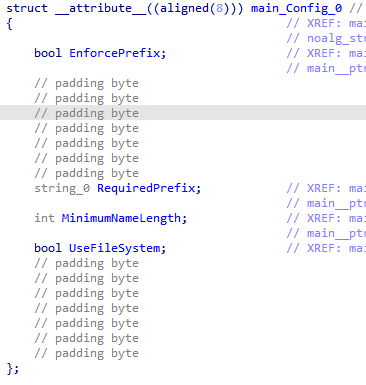Viewport: 366px width, 385px height.
Task: Click XREF comment beside EnforcePrefix
Action: coord(326,53)
